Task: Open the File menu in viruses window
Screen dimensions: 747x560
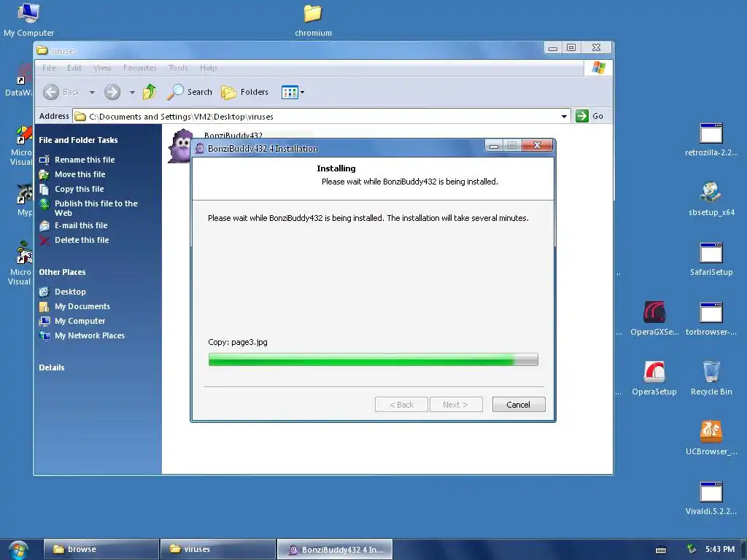Action: [x=49, y=68]
